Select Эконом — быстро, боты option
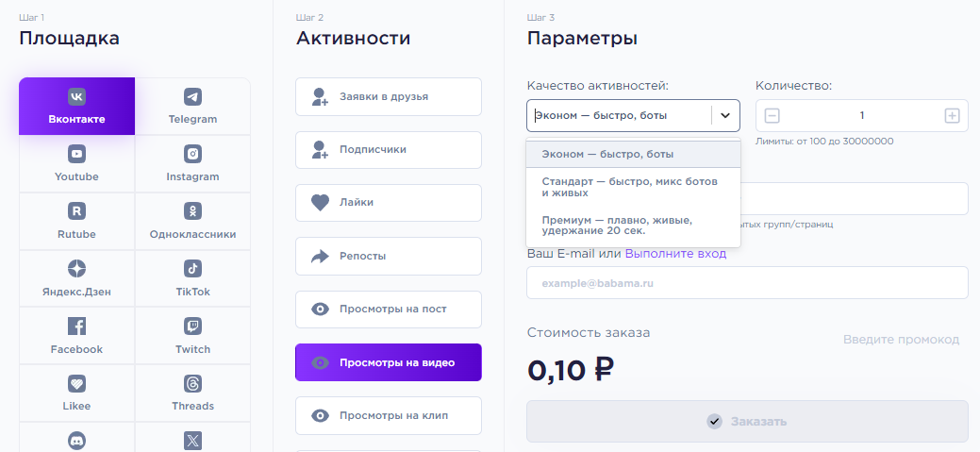 click(633, 155)
